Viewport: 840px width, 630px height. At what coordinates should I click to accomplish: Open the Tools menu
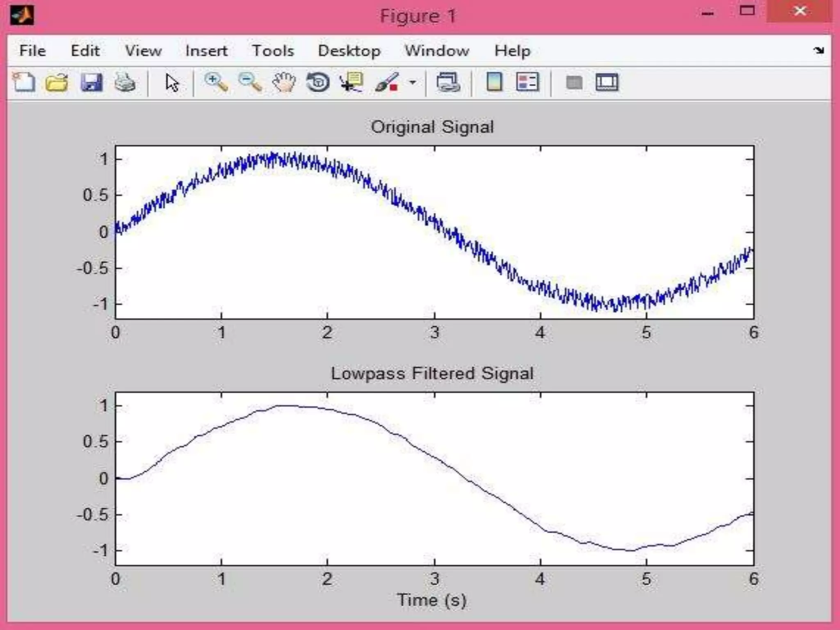tap(273, 51)
